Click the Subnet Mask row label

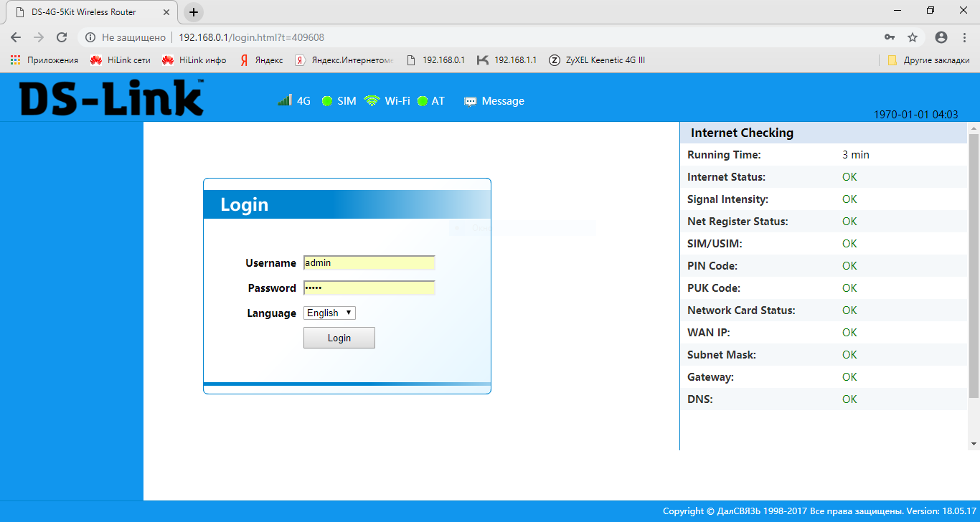[722, 355]
